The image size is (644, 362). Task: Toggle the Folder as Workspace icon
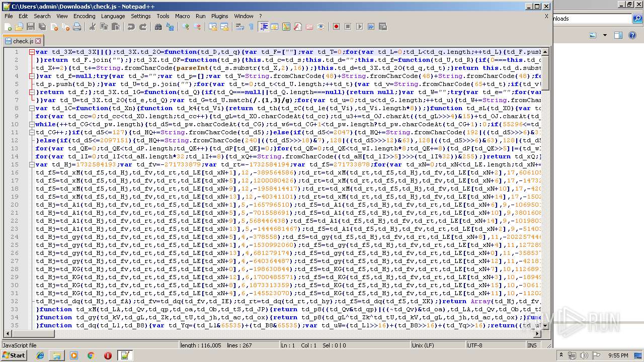pos(309,27)
